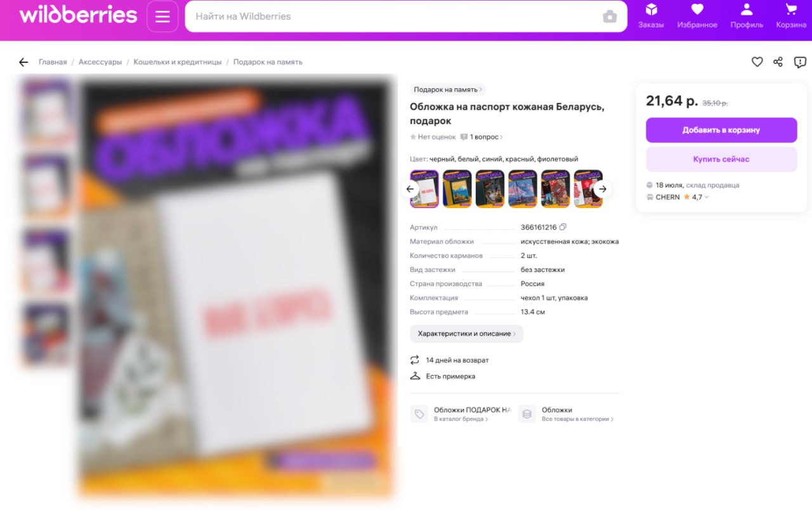Focus the Найти на Wildberries search field
Screen dimensions: 812x510
(x=393, y=16)
